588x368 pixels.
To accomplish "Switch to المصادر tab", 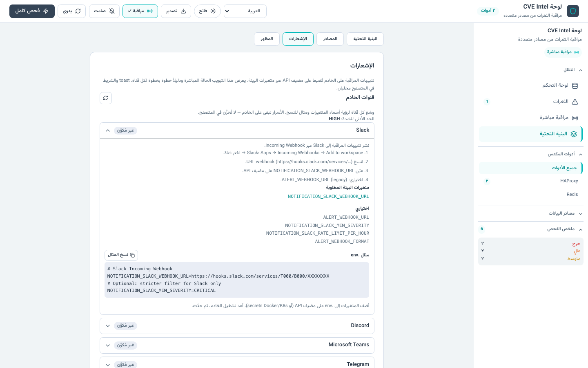I will [330, 39].
